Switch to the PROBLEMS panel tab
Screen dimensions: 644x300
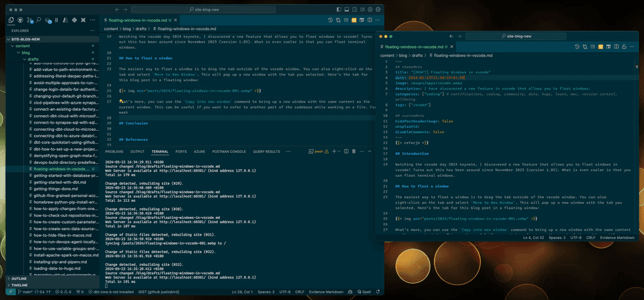pos(114,152)
